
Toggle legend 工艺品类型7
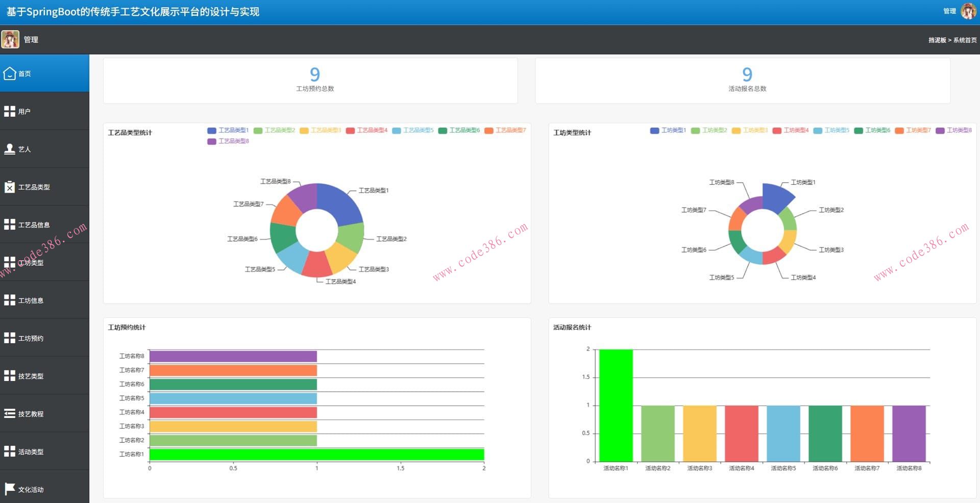(505, 131)
